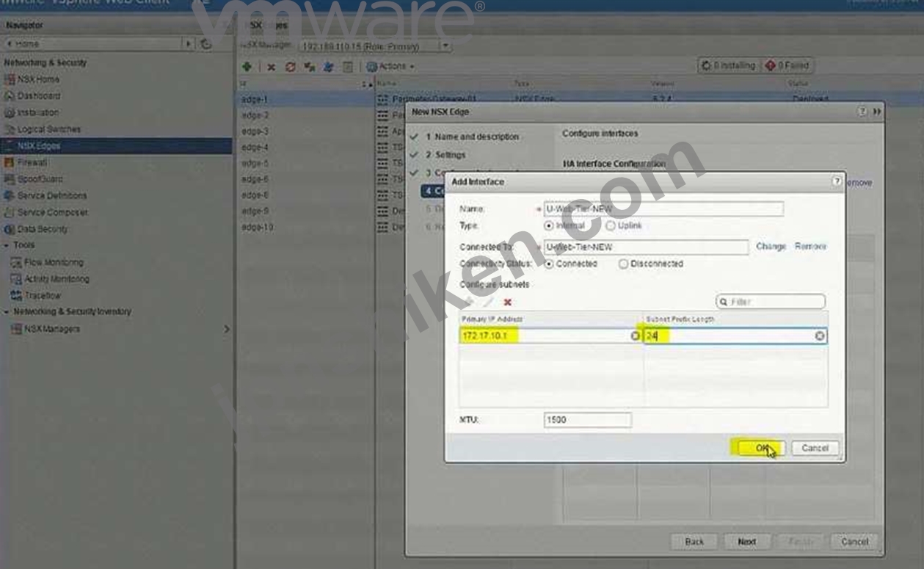Click the Primary IP Address column header
Image resolution: width=924 pixels, height=569 pixels.
[550, 319]
